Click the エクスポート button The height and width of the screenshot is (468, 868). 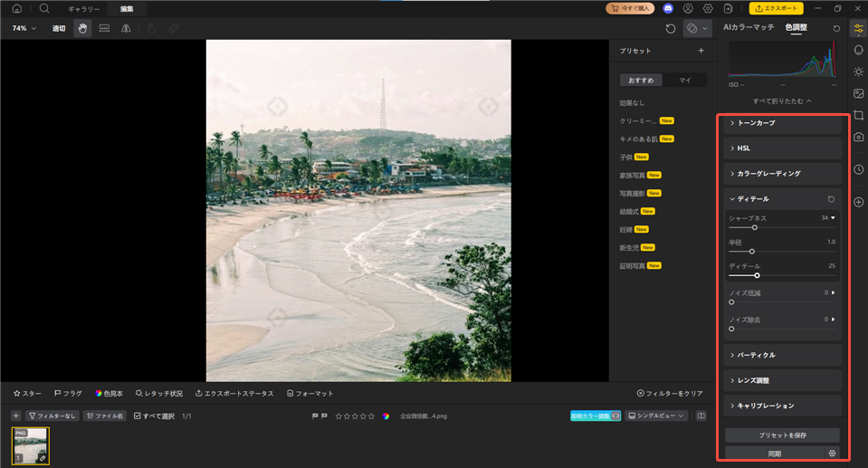coord(776,8)
